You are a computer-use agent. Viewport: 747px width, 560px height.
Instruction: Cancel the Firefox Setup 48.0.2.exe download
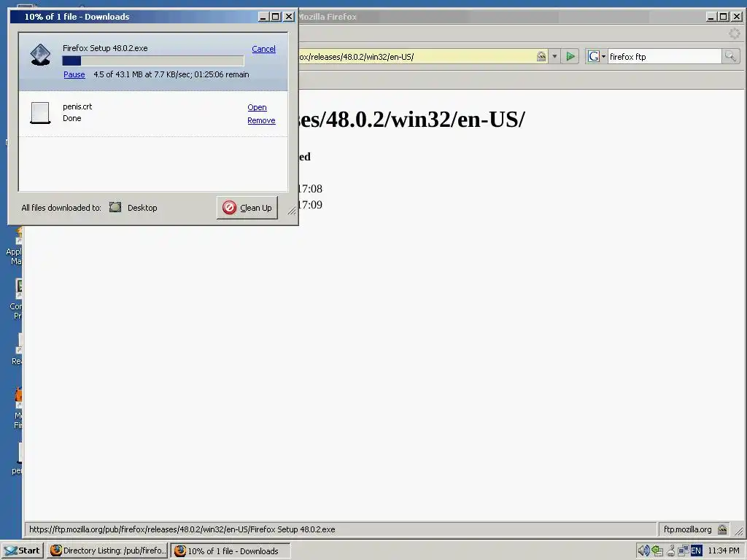pyautogui.click(x=263, y=49)
